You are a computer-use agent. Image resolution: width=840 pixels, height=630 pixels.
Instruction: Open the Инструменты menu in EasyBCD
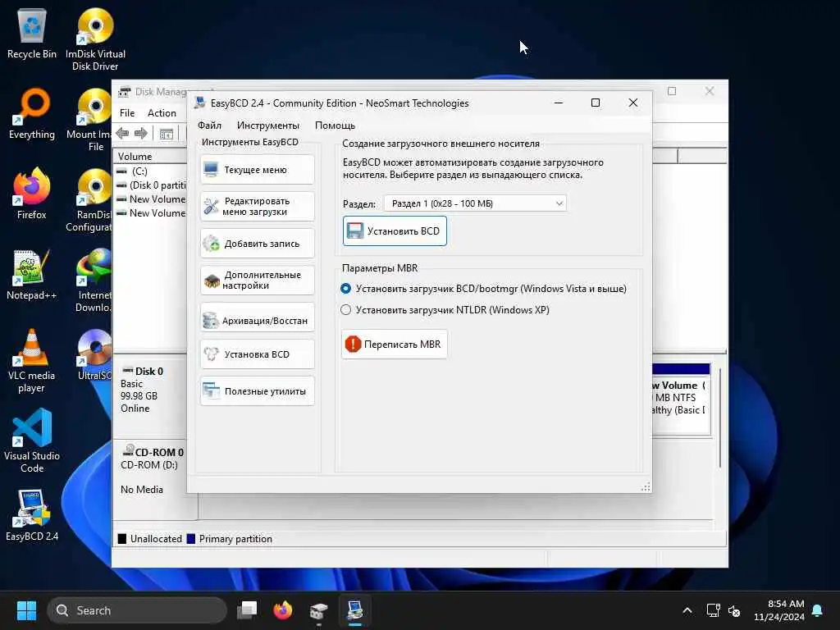click(x=268, y=126)
